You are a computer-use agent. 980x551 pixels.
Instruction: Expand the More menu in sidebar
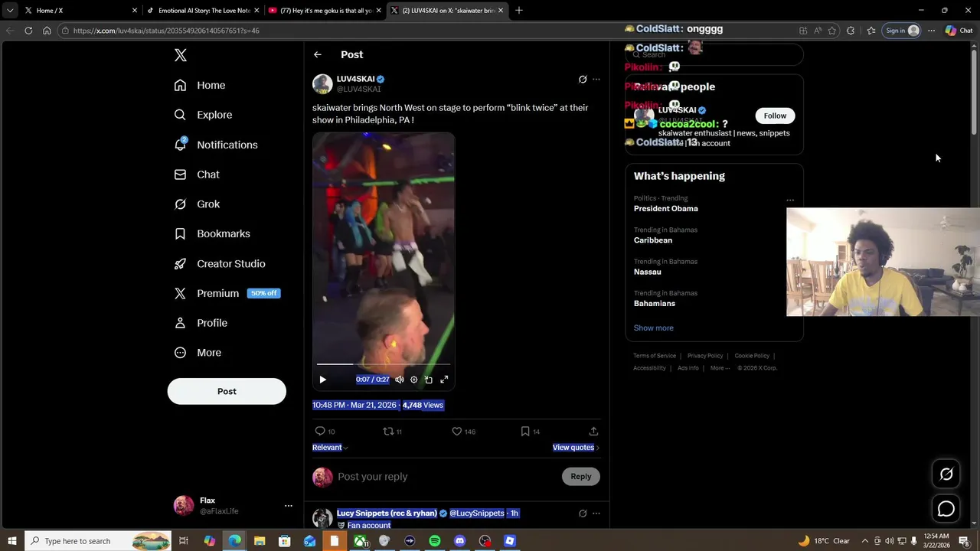pyautogui.click(x=198, y=353)
